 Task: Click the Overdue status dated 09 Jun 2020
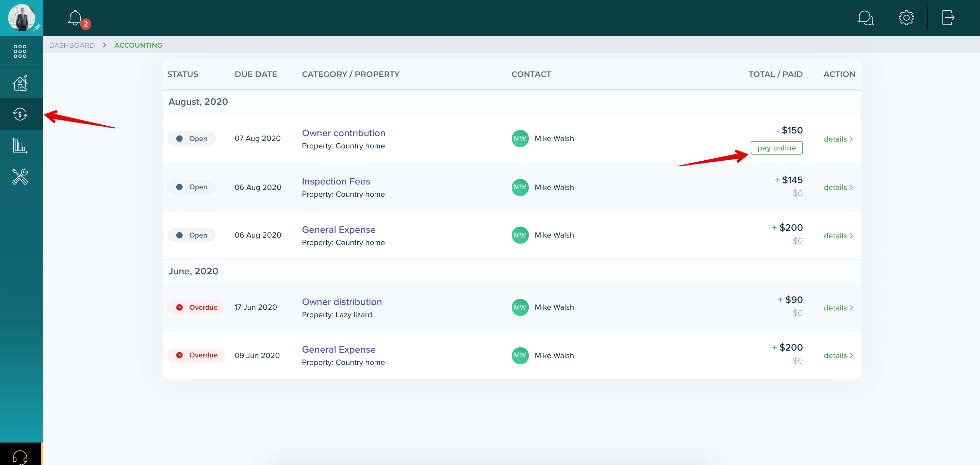pos(196,355)
